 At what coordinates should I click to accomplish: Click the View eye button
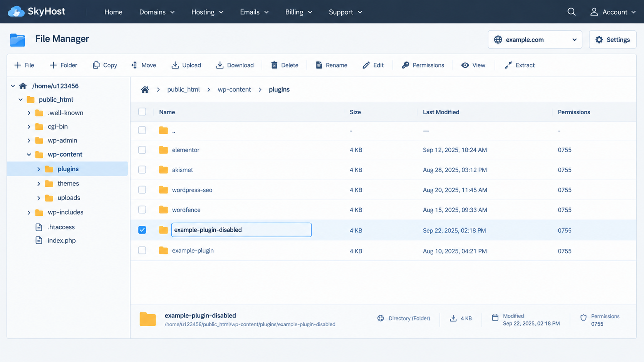pyautogui.click(x=473, y=65)
